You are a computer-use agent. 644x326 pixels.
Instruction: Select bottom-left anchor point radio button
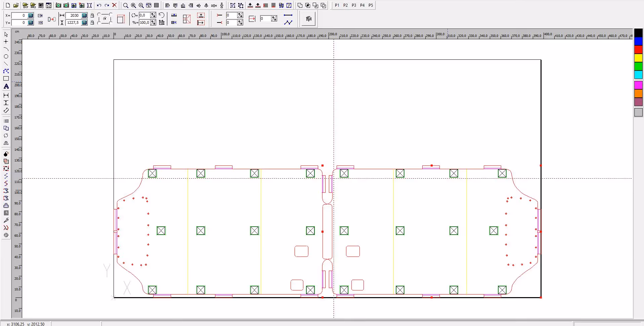pyautogui.click(x=98, y=23)
